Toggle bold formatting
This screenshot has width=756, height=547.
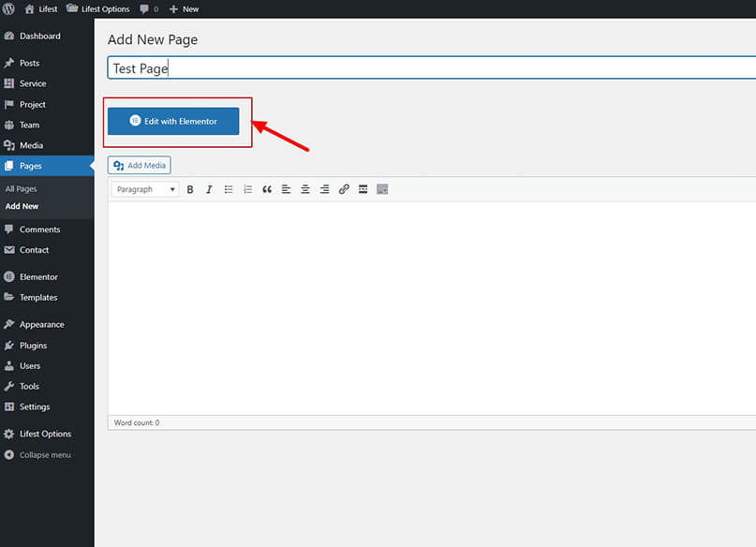coord(190,189)
